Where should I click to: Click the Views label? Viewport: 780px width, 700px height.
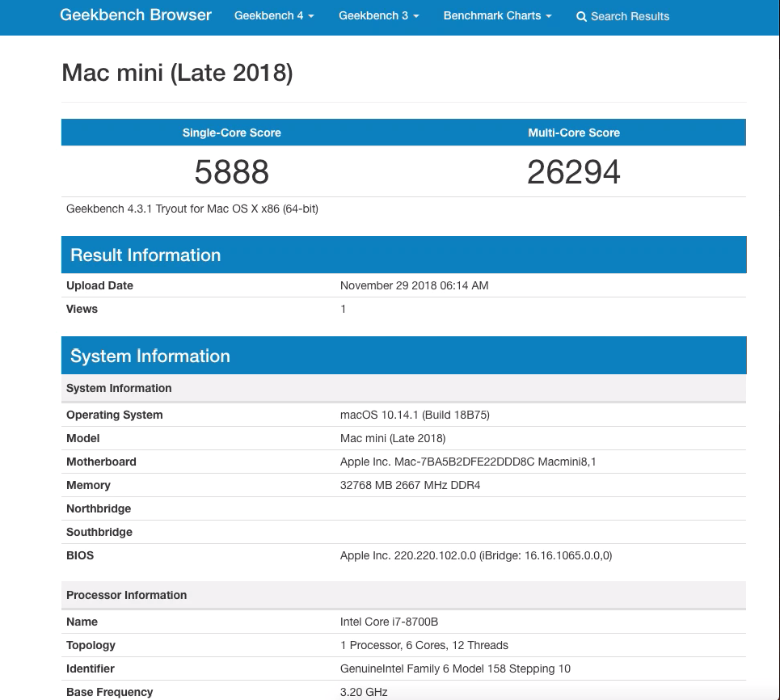point(82,309)
